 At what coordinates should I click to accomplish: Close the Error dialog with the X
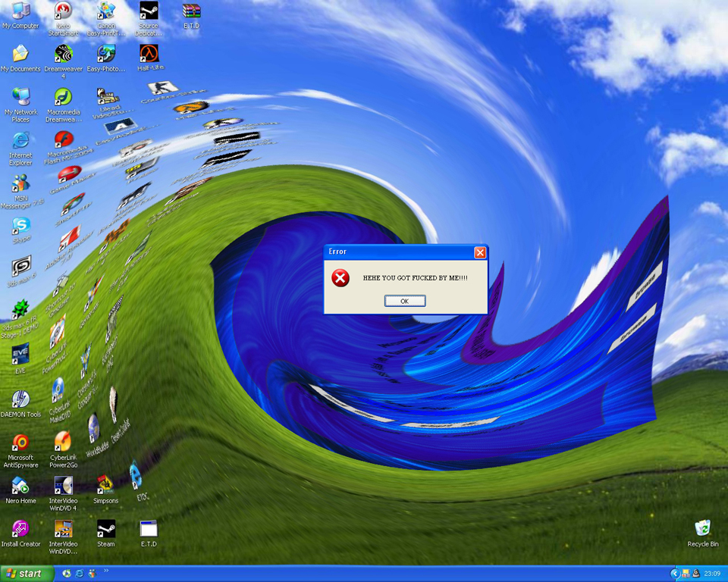coord(479,252)
